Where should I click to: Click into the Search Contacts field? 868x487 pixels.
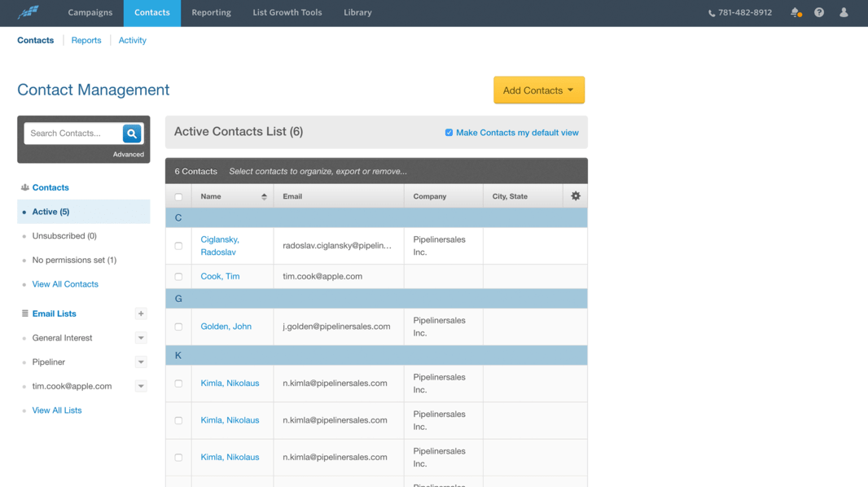click(x=73, y=134)
